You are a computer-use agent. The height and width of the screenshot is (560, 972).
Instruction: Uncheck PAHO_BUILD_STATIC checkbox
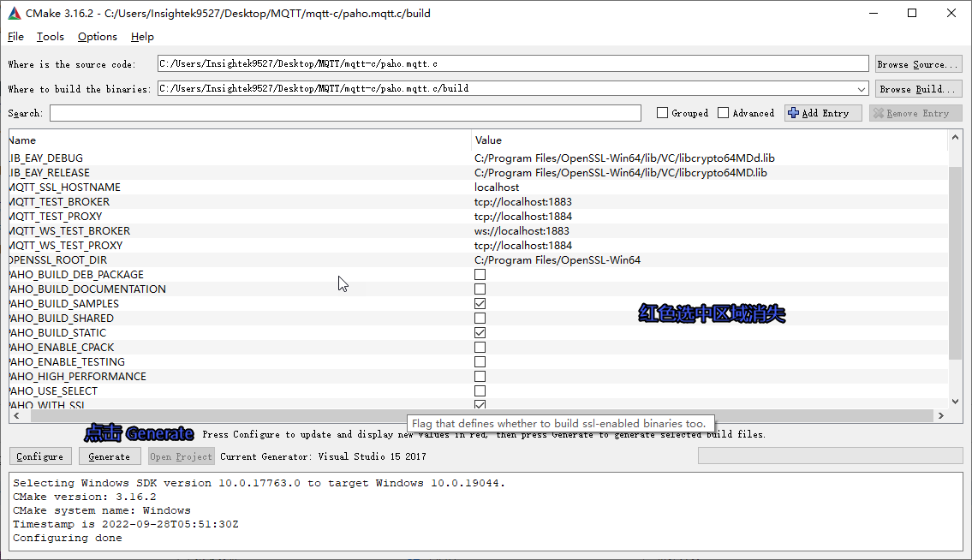[x=480, y=332]
